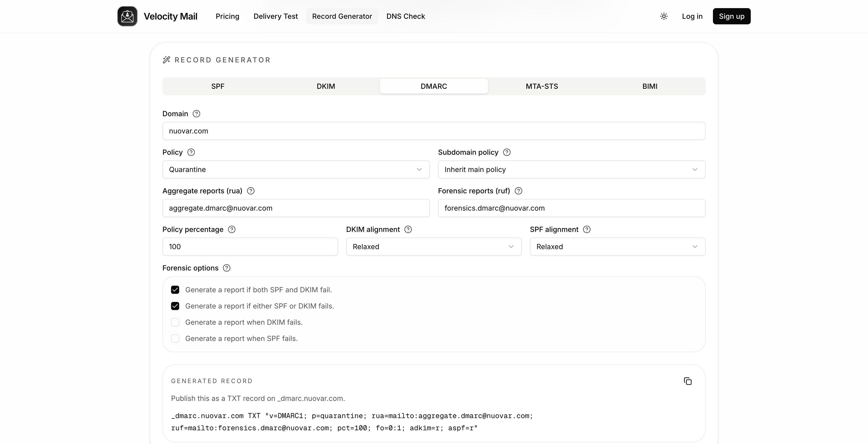Open the Domain field help icon

(196, 114)
